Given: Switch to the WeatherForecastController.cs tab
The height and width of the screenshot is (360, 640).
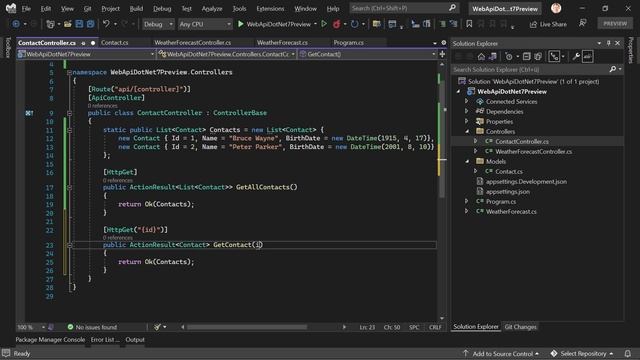Looking at the screenshot, I should [193, 42].
